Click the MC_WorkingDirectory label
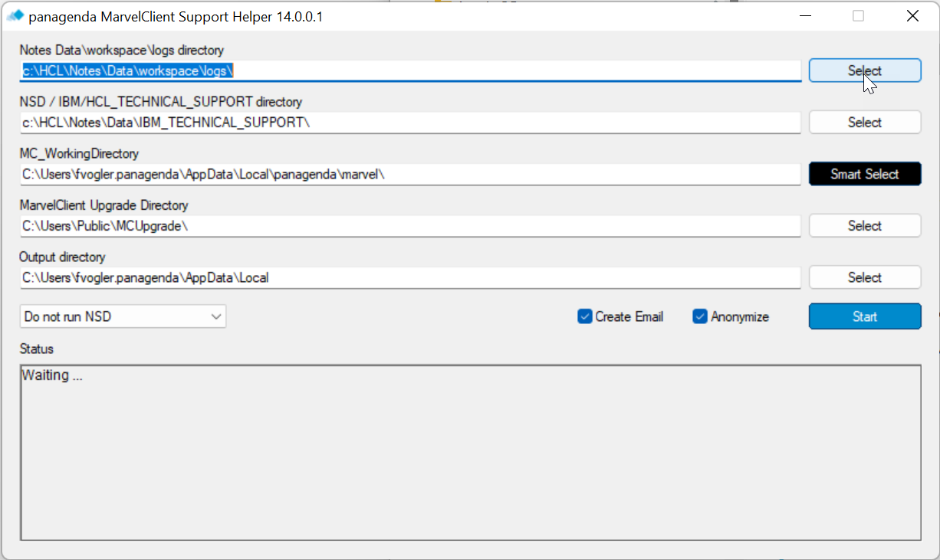Viewport: 940px width, 560px height. [x=79, y=154]
